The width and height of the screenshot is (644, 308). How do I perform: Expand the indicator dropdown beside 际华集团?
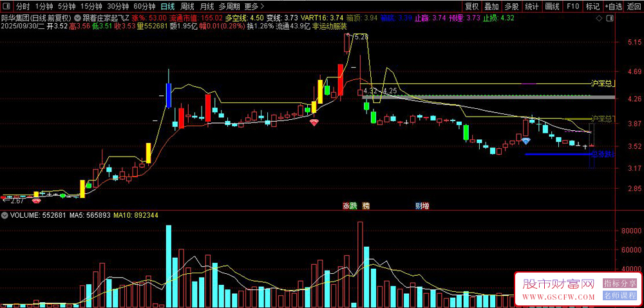tap(77, 18)
